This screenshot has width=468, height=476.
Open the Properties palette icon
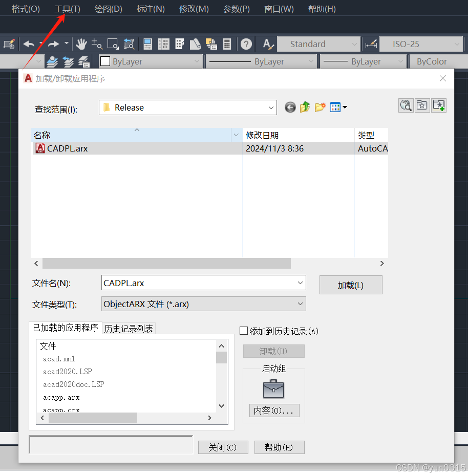pyautogui.click(x=147, y=45)
